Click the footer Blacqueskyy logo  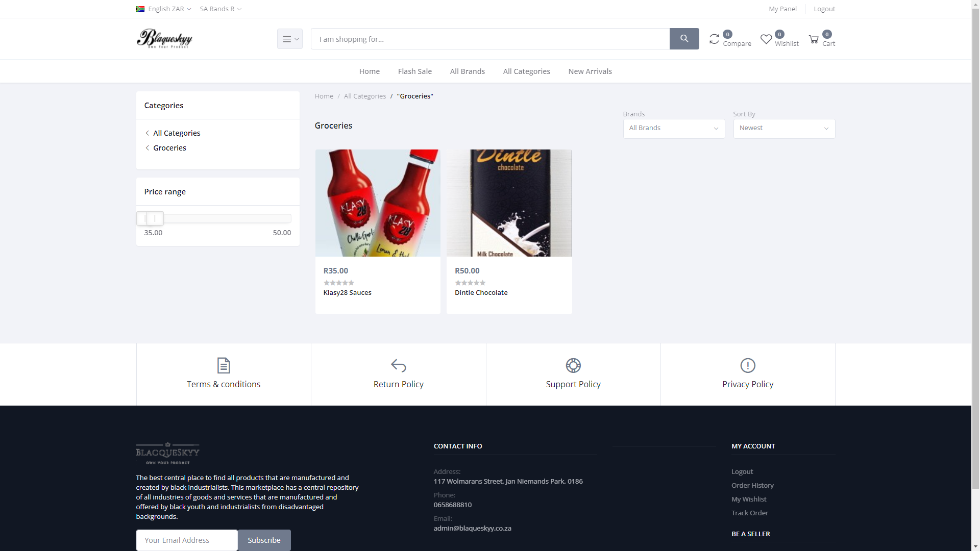(167, 454)
